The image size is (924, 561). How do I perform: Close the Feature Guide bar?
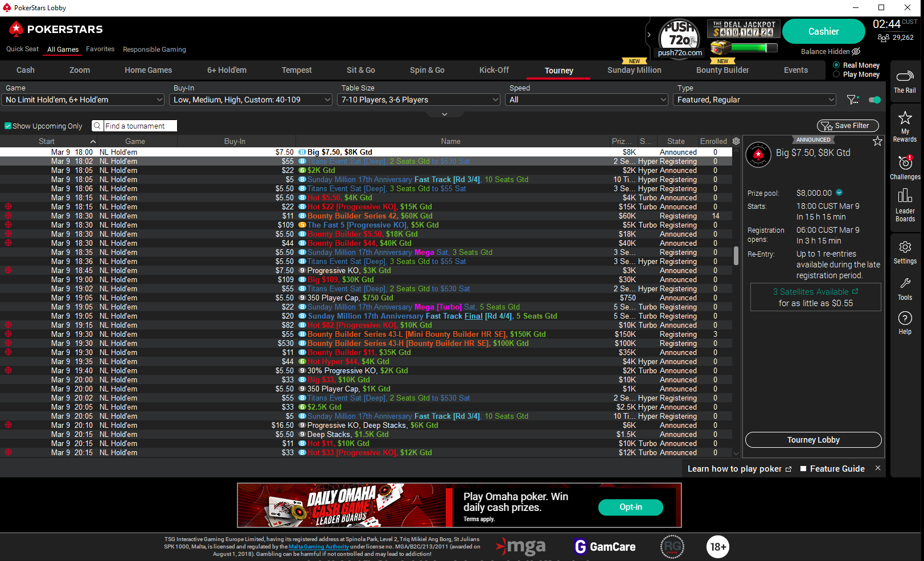(877, 468)
